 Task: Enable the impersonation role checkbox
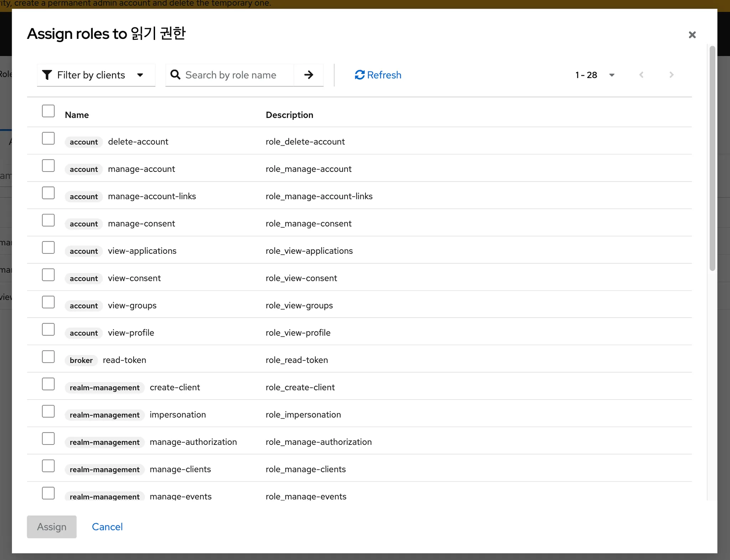pyautogui.click(x=48, y=412)
